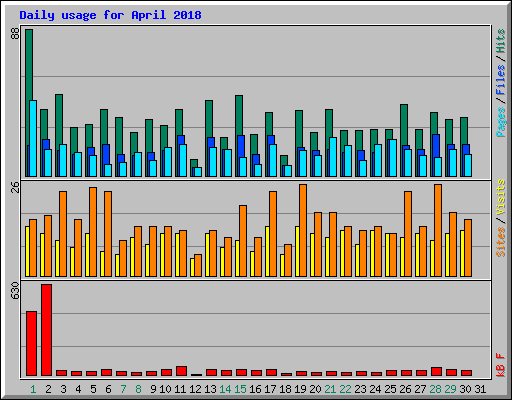Click the red KB bar for day 2

(46, 330)
